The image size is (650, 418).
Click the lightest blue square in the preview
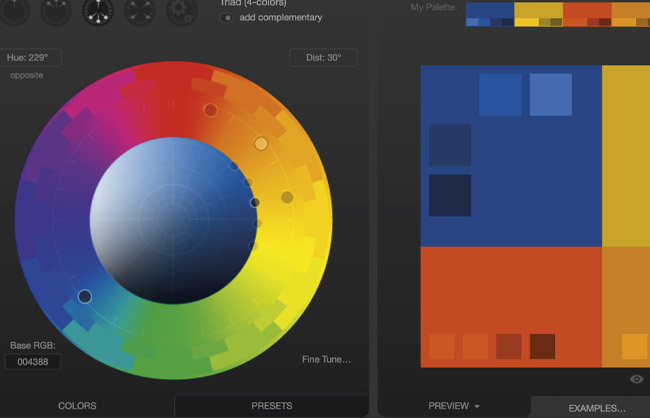pyautogui.click(x=551, y=95)
